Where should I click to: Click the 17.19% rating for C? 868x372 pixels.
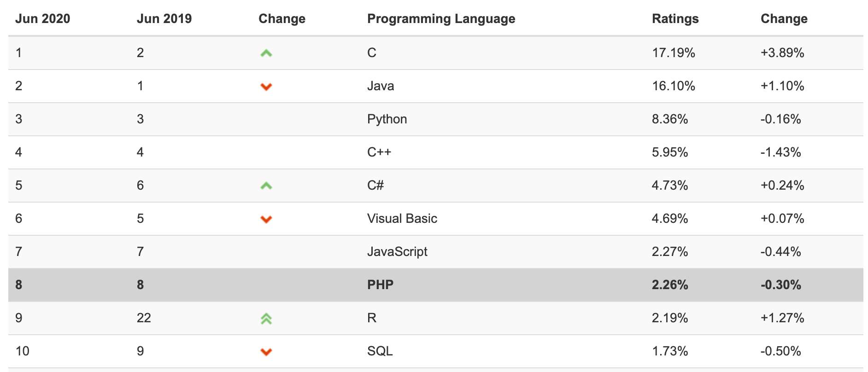coord(673,53)
